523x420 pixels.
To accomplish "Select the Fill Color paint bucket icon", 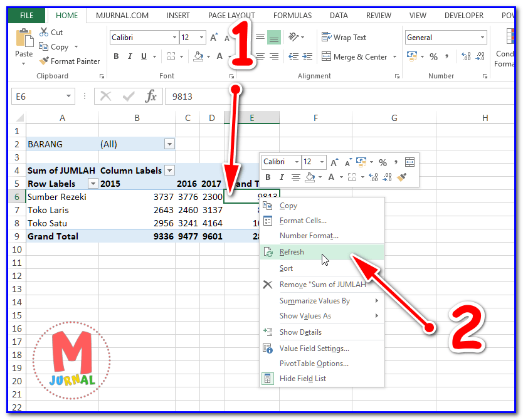I will point(199,56).
